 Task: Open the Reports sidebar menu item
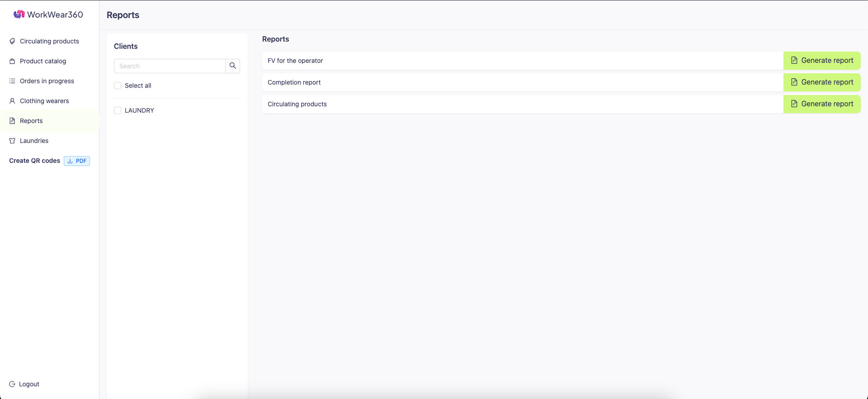coord(31,121)
